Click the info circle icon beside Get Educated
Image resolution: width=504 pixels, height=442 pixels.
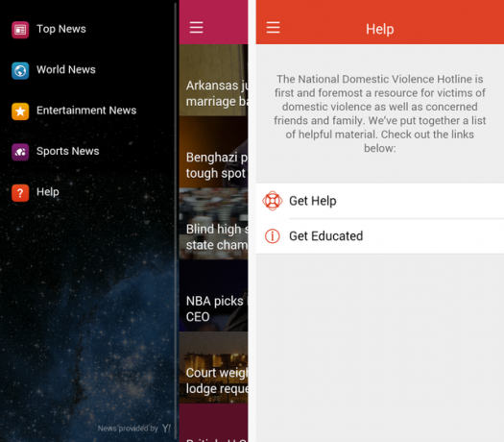coord(273,236)
